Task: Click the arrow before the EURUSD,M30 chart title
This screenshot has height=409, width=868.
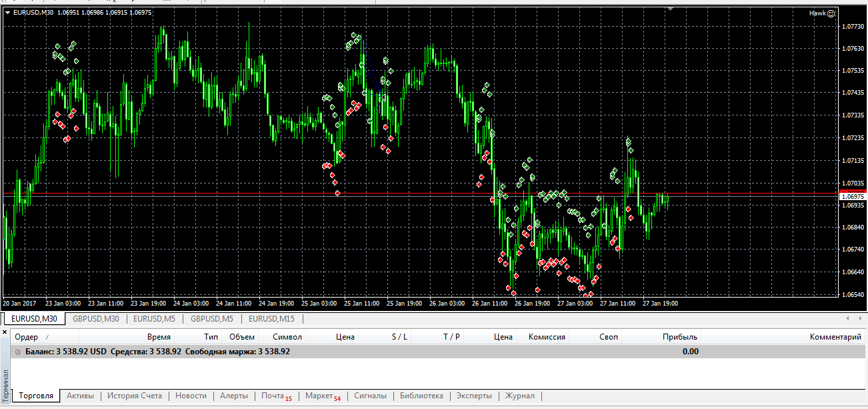Action: pyautogui.click(x=7, y=13)
